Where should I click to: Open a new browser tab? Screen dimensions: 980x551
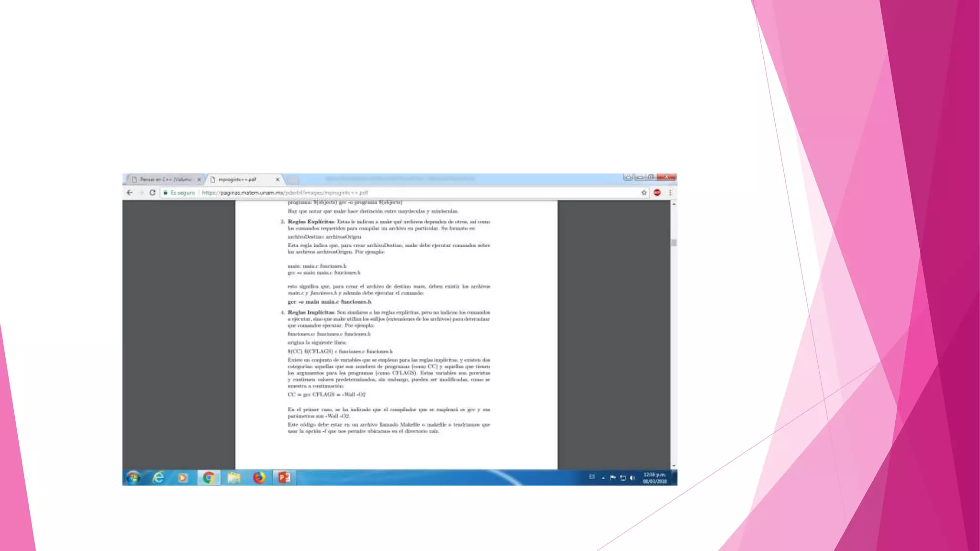point(293,180)
